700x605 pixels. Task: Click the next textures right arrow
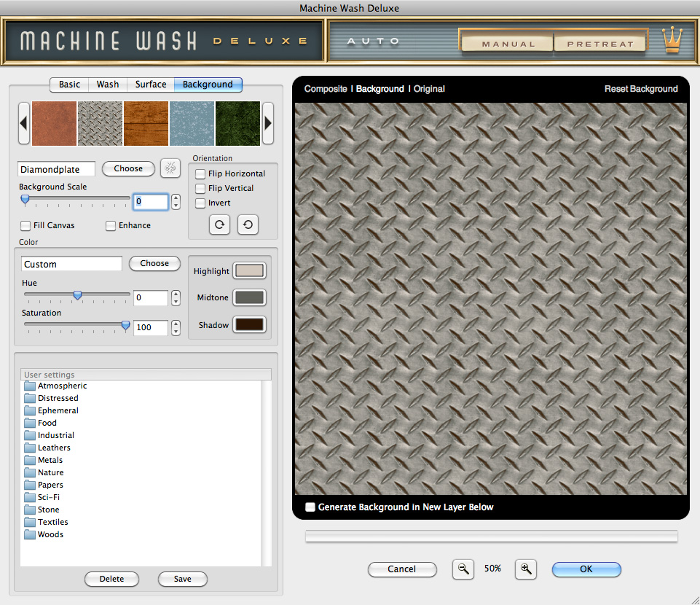pyautogui.click(x=268, y=123)
